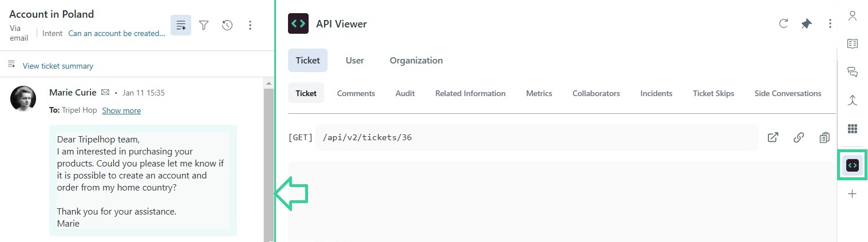Click the [GET] method label

pyautogui.click(x=301, y=137)
